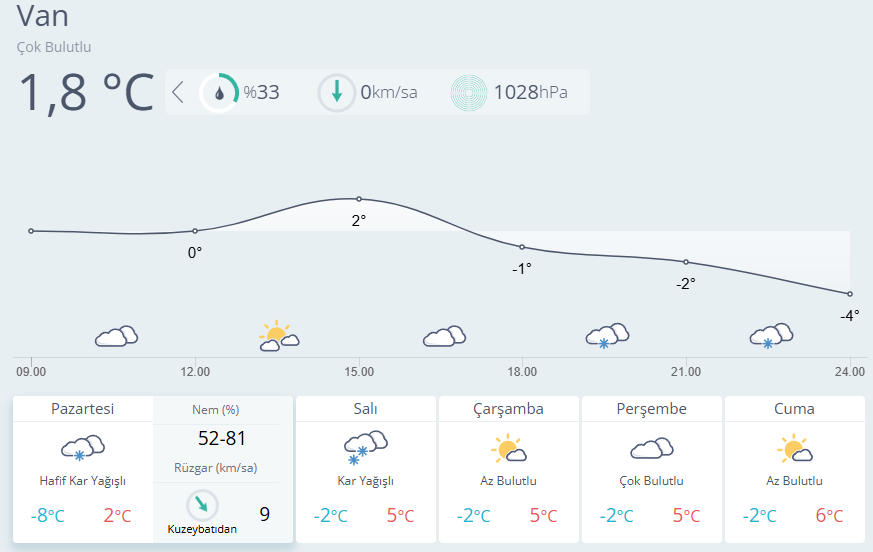Open the Perşembe forecast card
This screenshot has width=873, height=552.
[651, 469]
